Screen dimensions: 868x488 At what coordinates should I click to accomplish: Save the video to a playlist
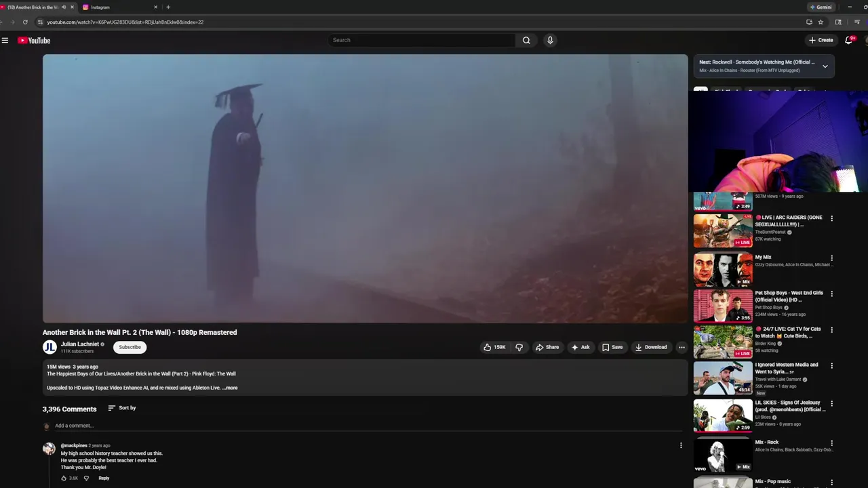tap(612, 347)
